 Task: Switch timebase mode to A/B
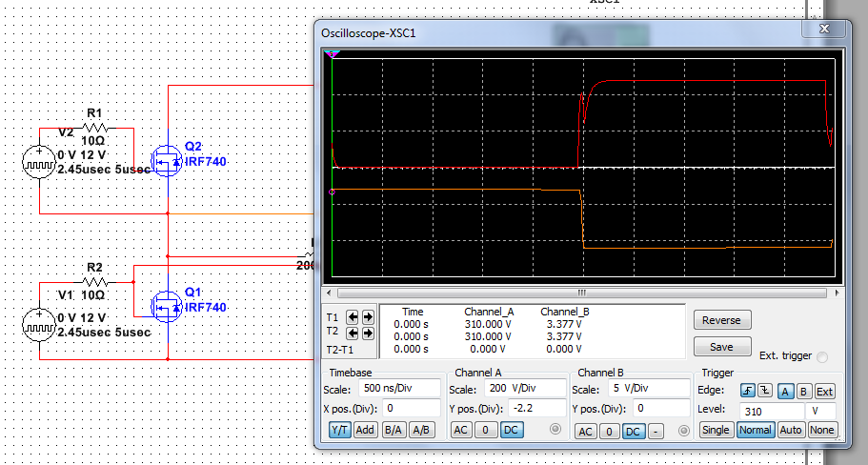click(422, 429)
